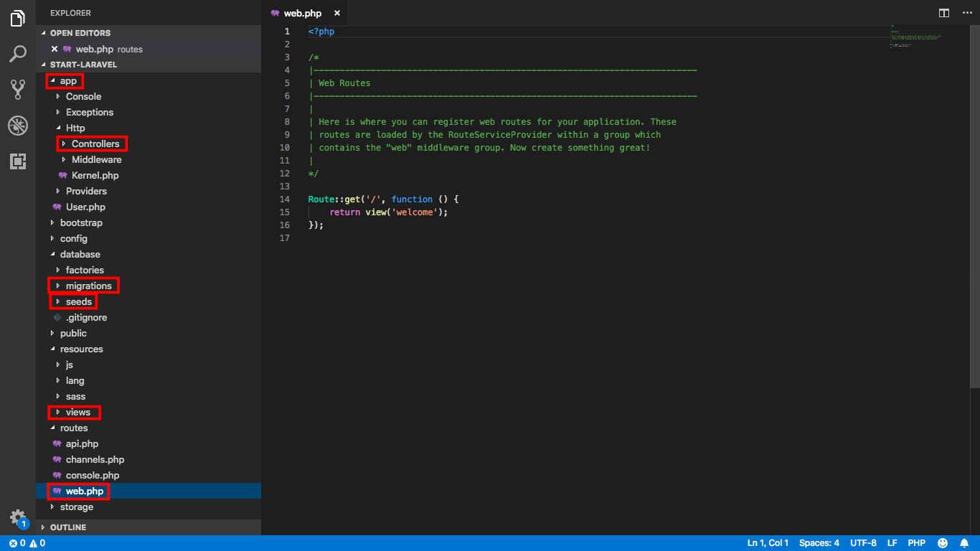Click the PHP language mode button
This screenshot has width=980, height=551.
916,543
